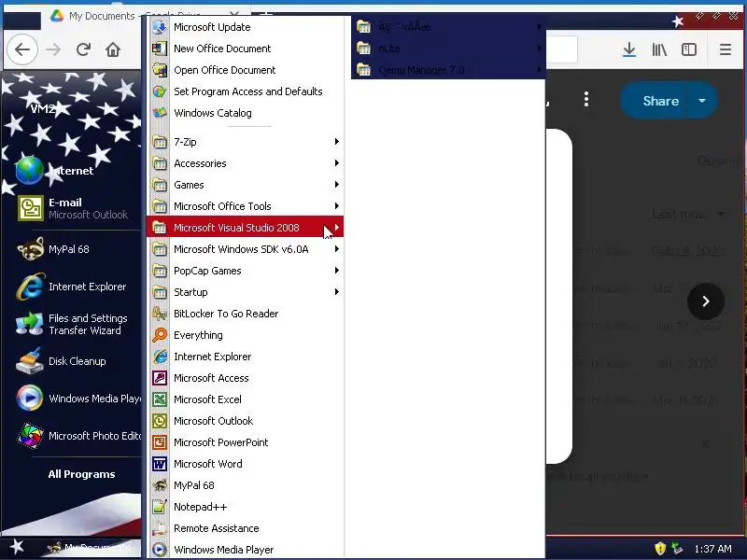Screen dimensions: 747x560
Task: Expand PopCap Games submenu
Action: (x=245, y=271)
